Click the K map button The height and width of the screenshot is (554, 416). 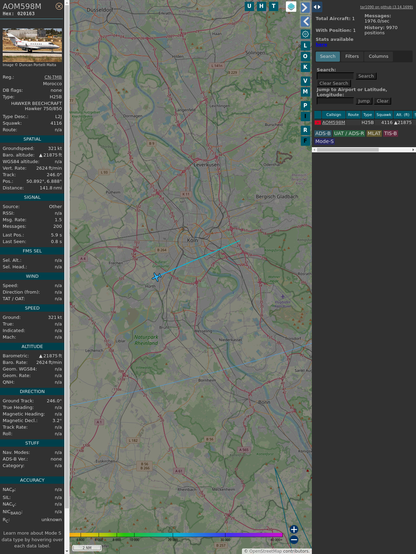pyautogui.click(x=305, y=67)
